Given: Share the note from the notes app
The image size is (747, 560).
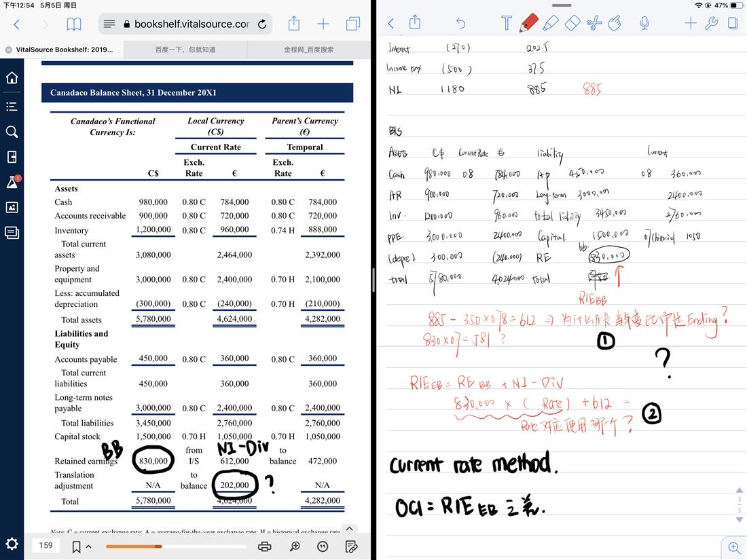Looking at the screenshot, I should tap(415, 22).
